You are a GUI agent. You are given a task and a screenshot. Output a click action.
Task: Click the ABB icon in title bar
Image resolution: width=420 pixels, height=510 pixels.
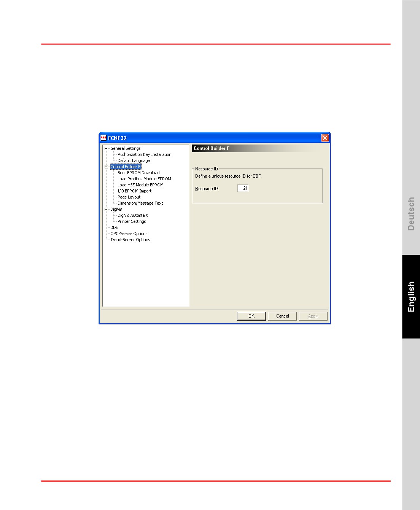click(103, 138)
